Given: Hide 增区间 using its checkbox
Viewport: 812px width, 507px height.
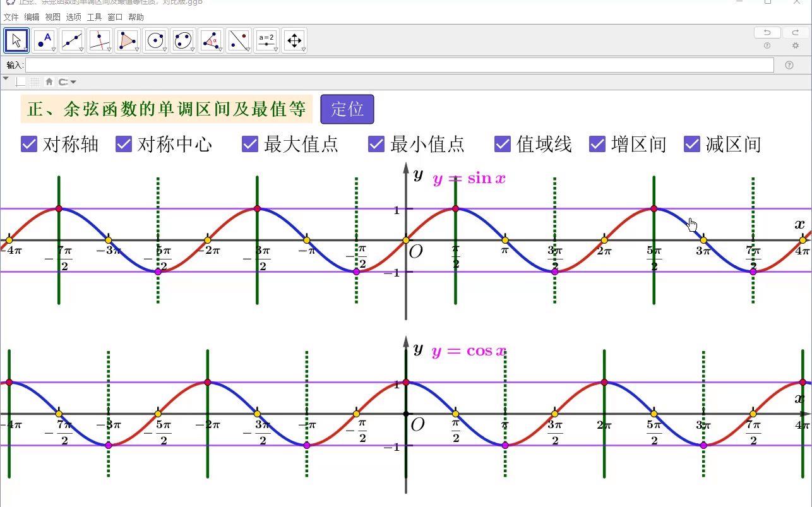Looking at the screenshot, I should point(597,144).
